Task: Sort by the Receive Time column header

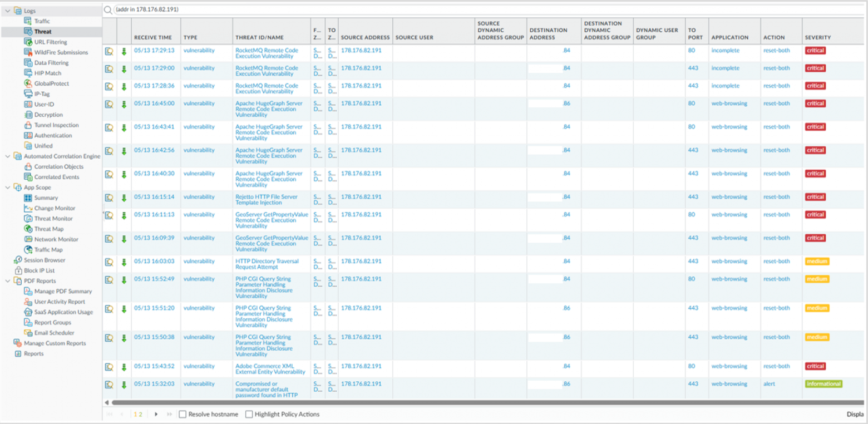Action: tap(153, 37)
